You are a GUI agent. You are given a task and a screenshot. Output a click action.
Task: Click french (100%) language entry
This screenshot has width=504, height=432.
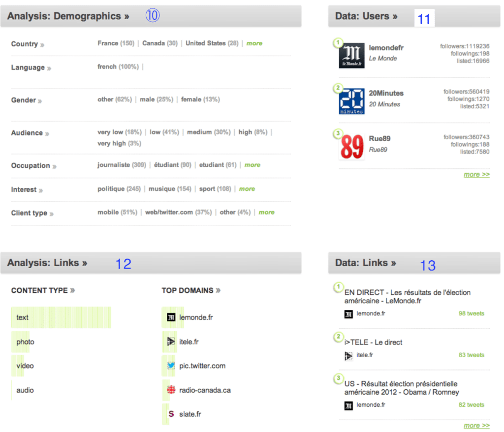(x=118, y=66)
